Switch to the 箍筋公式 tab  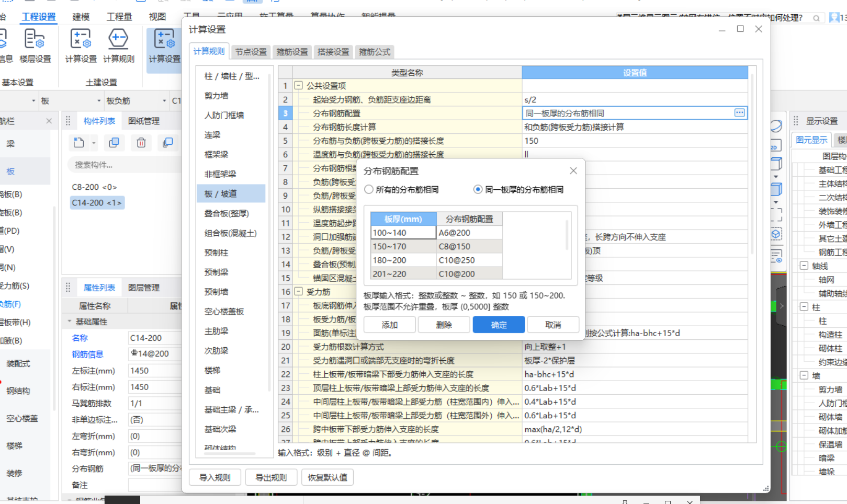[375, 52]
